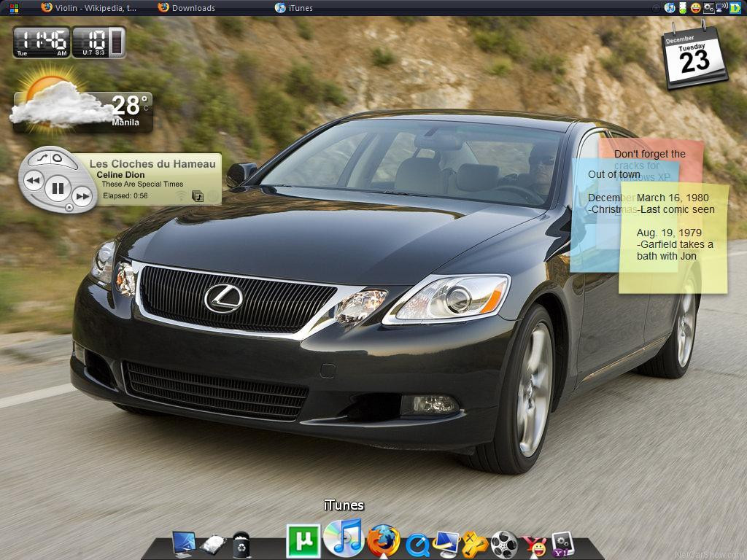Click the Elapsed: 0:56 time readout
This screenshot has width=747, height=560.
(125, 195)
